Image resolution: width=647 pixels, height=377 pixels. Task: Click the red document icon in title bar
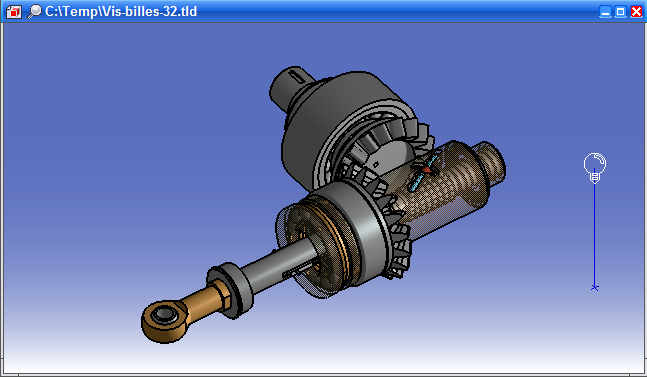click(x=14, y=12)
